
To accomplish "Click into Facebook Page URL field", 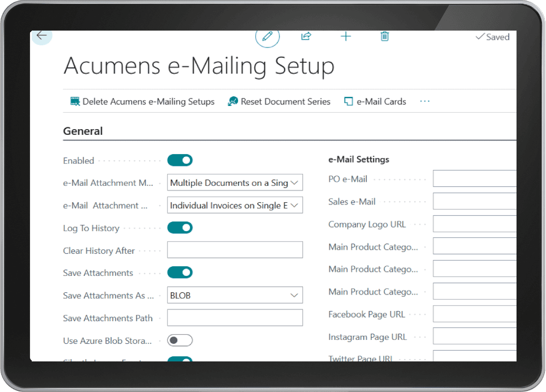I will coord(475,314).
